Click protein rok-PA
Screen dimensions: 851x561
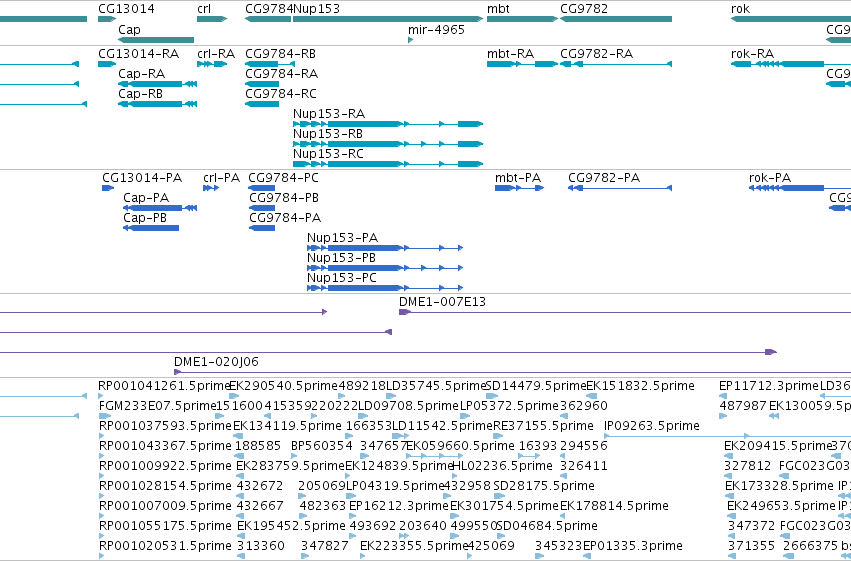[x=800, y=188]
